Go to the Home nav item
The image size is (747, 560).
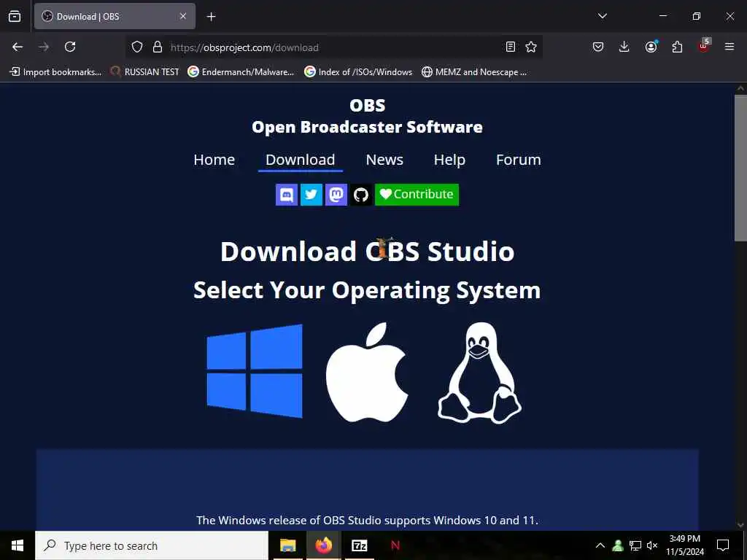[214, 160]
